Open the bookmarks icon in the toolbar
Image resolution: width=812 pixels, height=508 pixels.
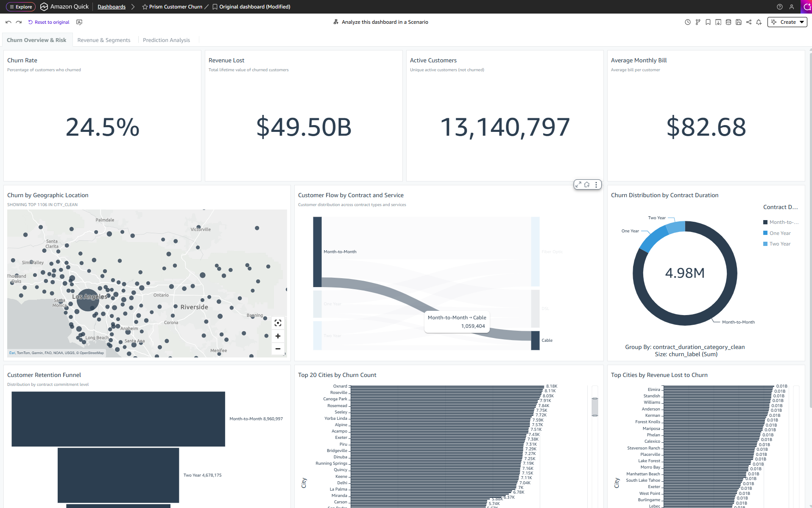(x=708, y=22)
